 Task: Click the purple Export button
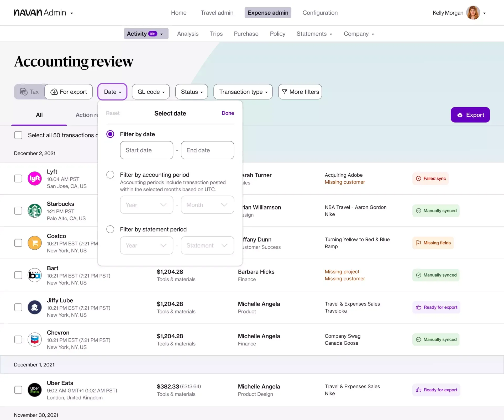tap(470, 115)
